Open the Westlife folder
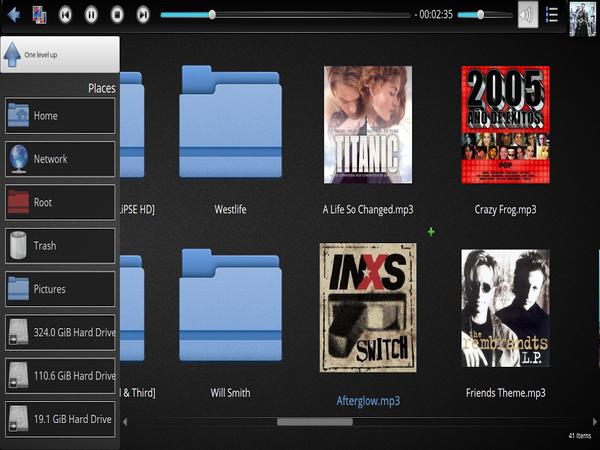The image size is (600, 450). pos(230,125)
